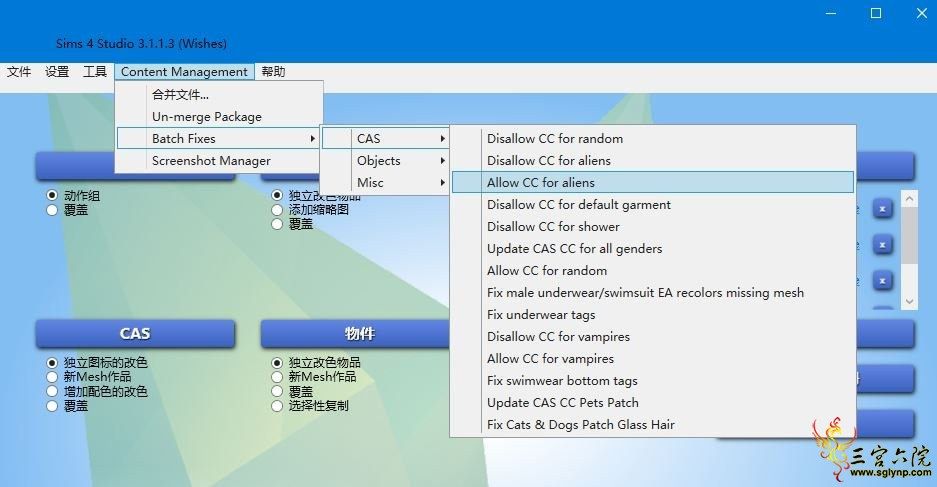Image resolution: width=937 pixels, height=487 pixels.
Task: Expand the Batch Fixes submenu
Action: coord(219,139)
